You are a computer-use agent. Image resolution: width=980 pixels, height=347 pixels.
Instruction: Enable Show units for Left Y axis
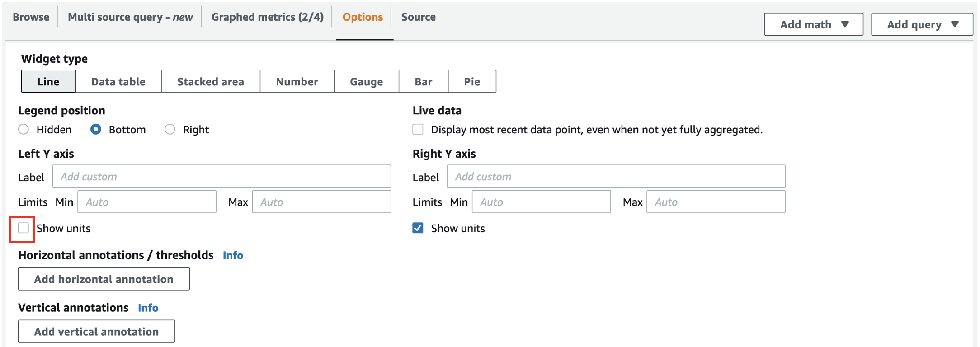[24, 228]
